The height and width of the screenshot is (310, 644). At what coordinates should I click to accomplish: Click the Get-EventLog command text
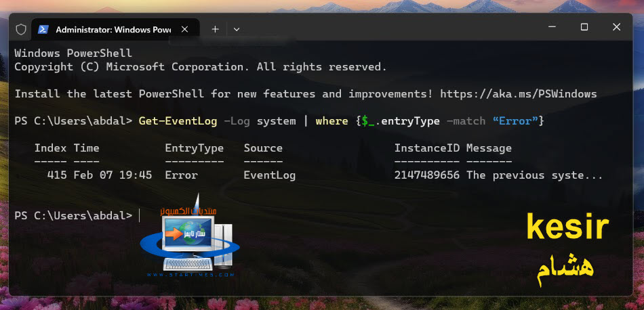tap(178, 121)
